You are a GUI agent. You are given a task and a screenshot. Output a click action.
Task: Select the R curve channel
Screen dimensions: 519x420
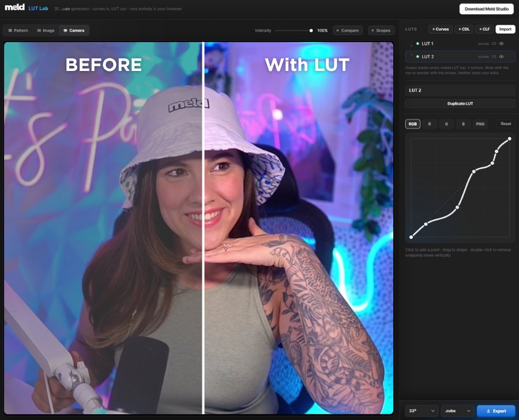(430, 124)
